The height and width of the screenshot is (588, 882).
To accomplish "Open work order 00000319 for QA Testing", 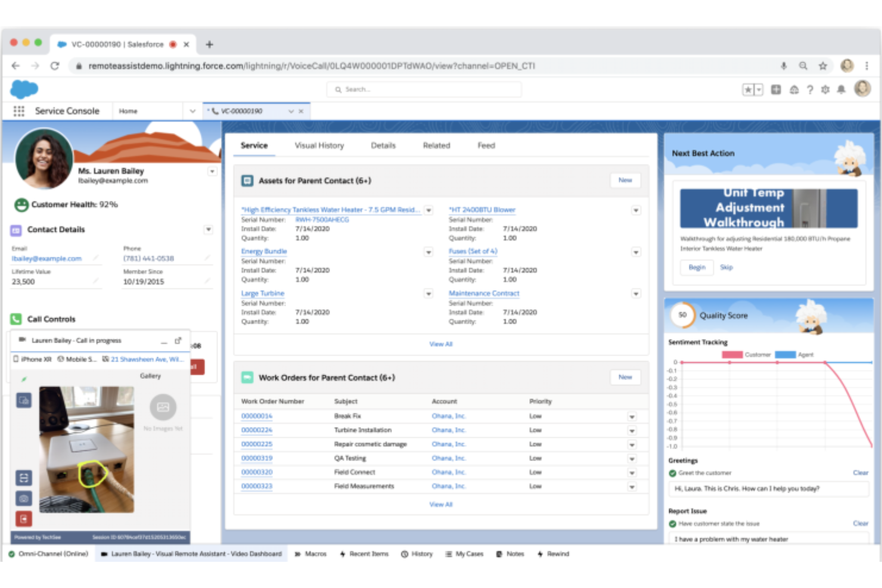I will 256,458.
